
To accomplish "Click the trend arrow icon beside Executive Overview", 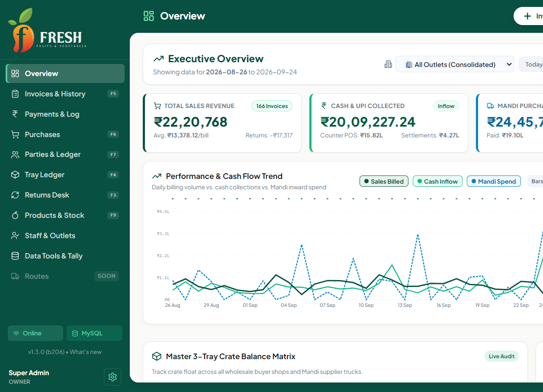I will pos(158,59).
